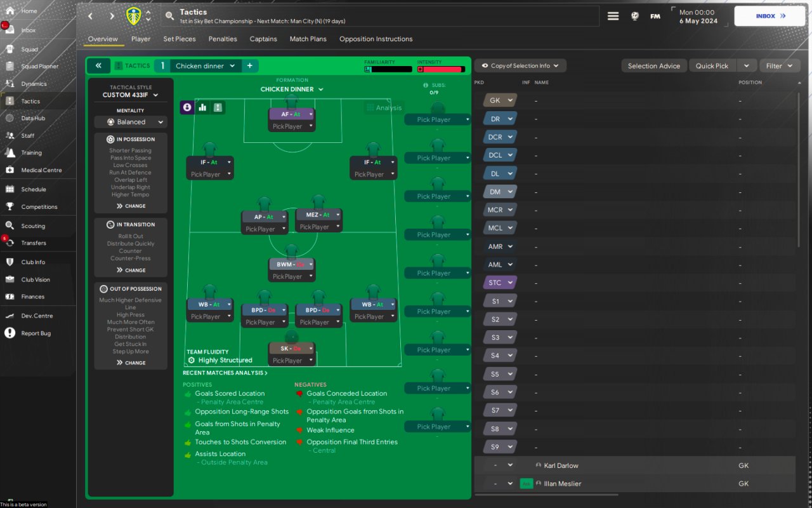The image size is (812, 508).
Task: Open the Captains tab
Action: pos(263,39)
